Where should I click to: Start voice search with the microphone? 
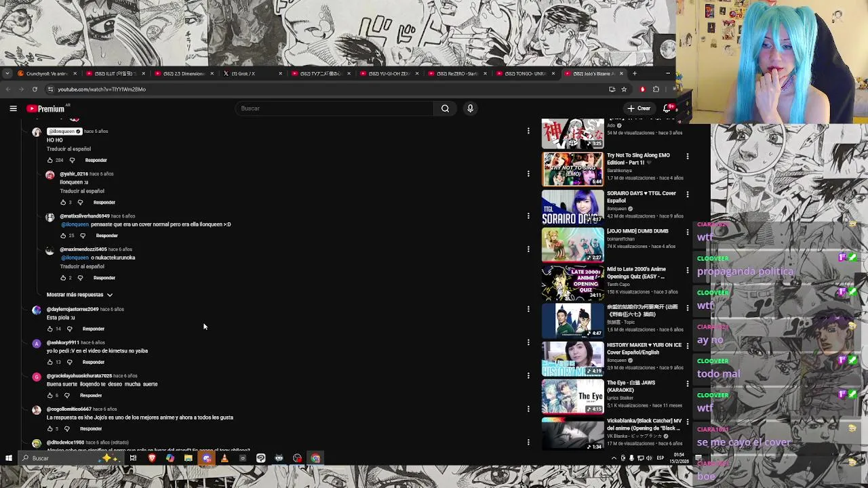pos(470,108)
